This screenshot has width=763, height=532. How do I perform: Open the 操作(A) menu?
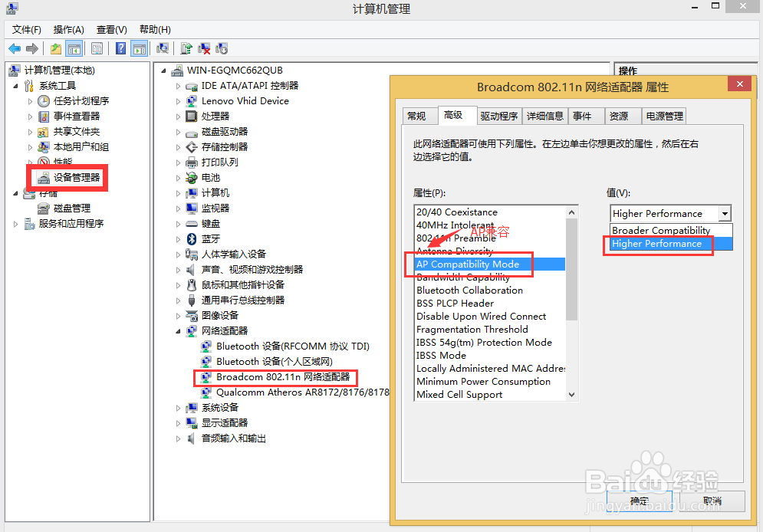68,30
